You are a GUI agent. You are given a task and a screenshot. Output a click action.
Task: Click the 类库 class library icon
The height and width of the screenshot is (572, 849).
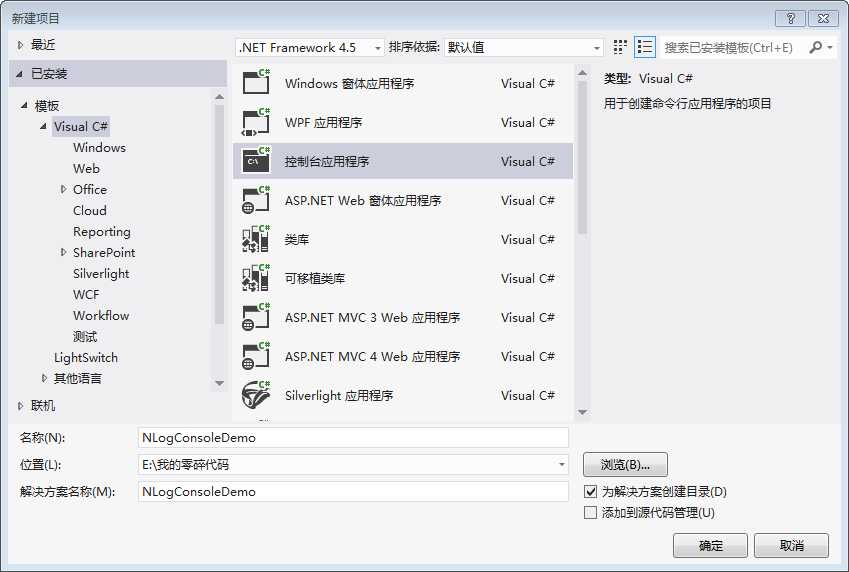click(256, 239)
